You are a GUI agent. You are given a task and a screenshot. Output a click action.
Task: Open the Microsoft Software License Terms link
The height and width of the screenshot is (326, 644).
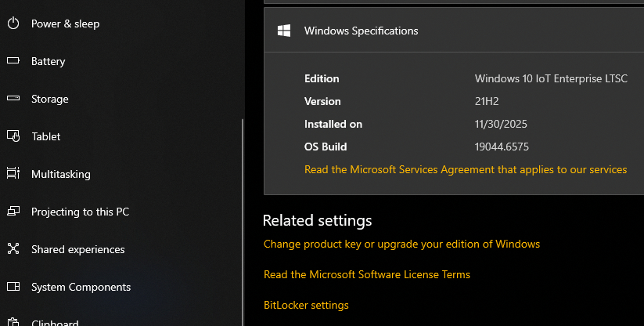[367, 274]
